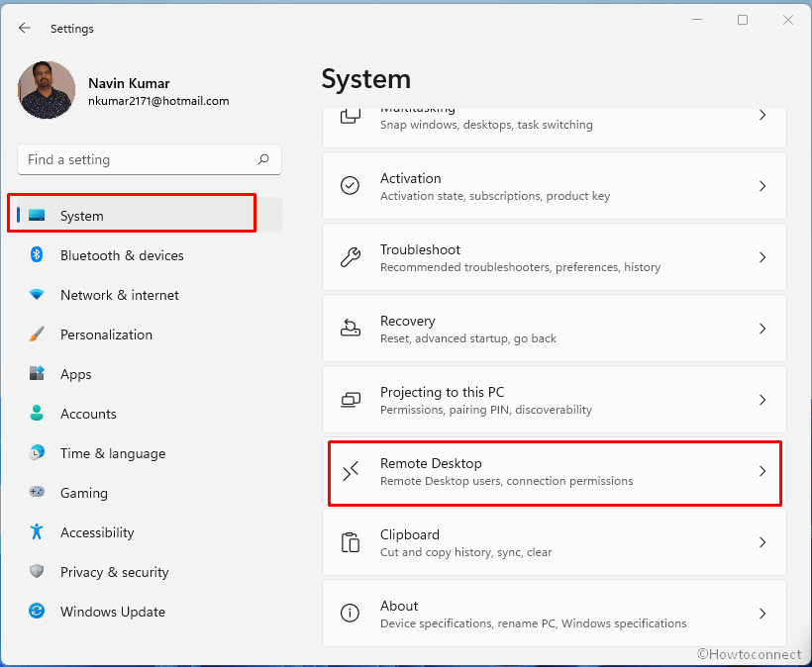Click 'Permissions, pairing PIN, discoverability' text

tap(486, 410)
